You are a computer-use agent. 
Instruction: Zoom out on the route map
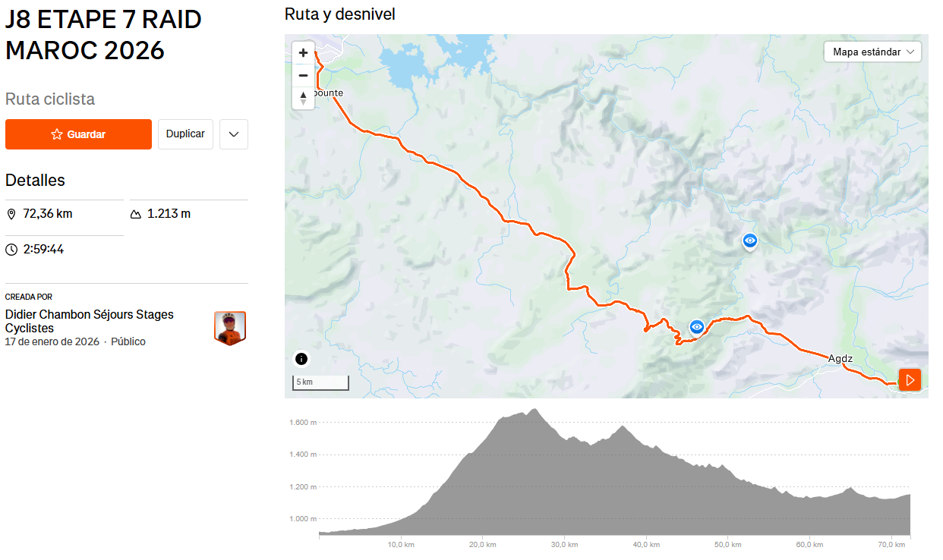tap(303, 75)
